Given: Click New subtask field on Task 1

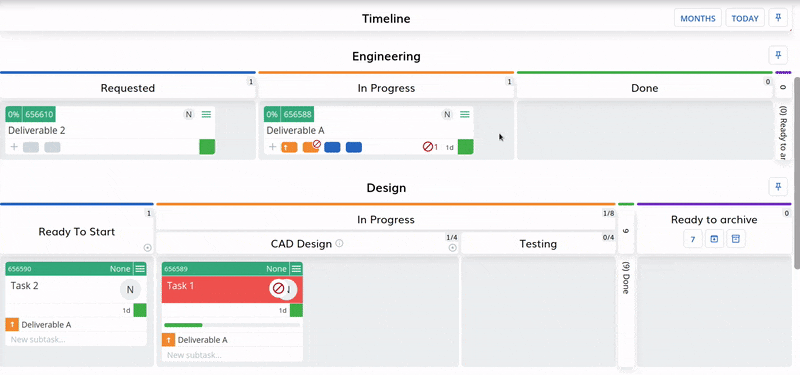Looking at the screenshot, I should point(232,355).
